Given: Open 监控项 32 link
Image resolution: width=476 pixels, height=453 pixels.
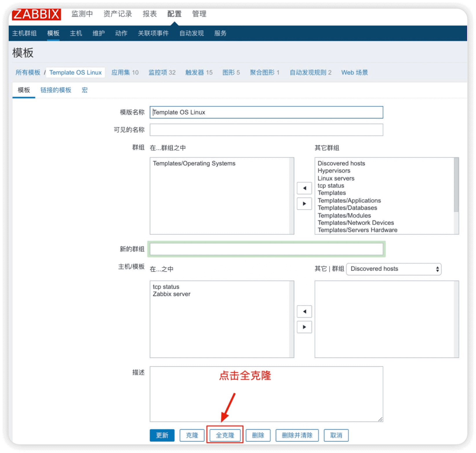Looking at the screenshot, I should (x=162, y=73).
